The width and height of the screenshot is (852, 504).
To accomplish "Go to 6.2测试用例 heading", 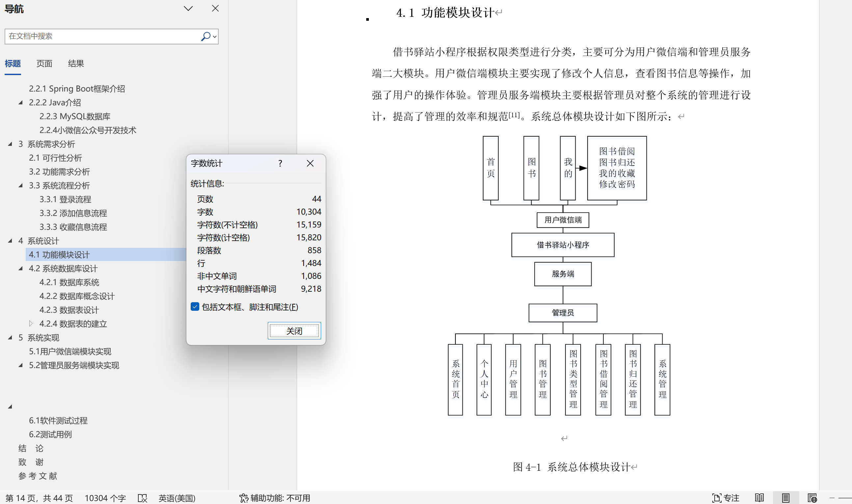I will (x=50, y=435).
